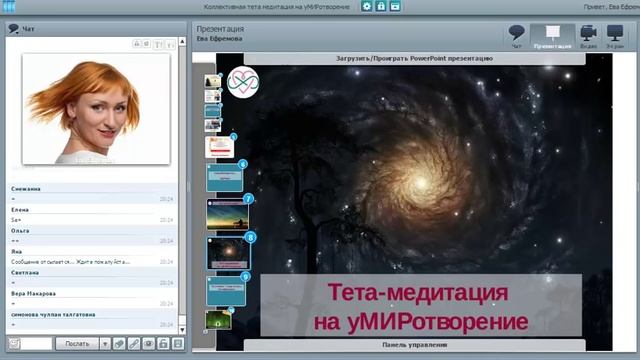Click Яна's message 'Сообщение отсылается'
The width and height of the screenshot is (640, 360).
pos(70,262)
